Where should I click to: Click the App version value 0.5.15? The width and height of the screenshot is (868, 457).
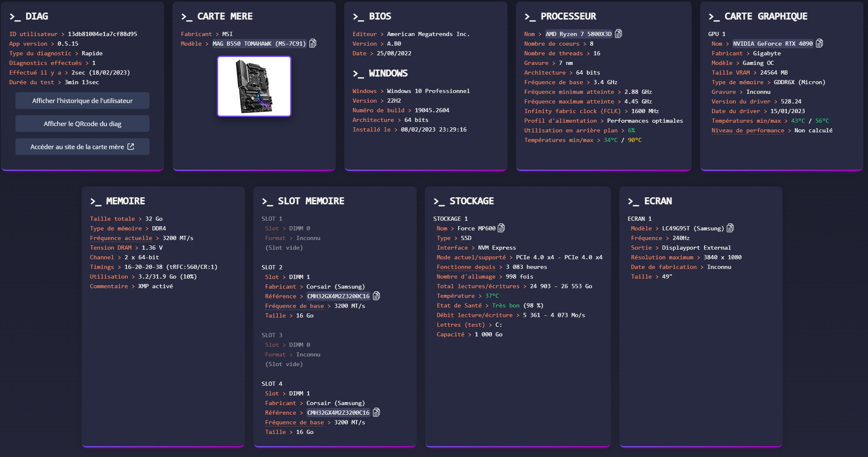tap(68, 44)
